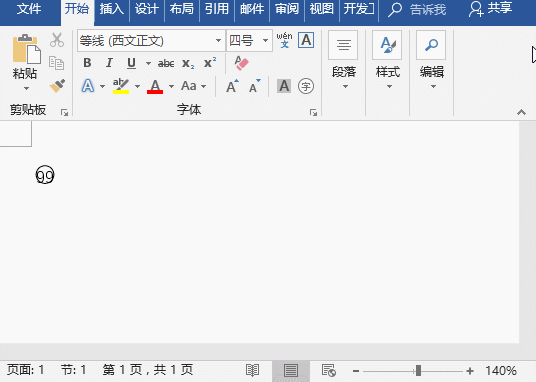Click the page number 页面: 1 status

pos(26,370)
